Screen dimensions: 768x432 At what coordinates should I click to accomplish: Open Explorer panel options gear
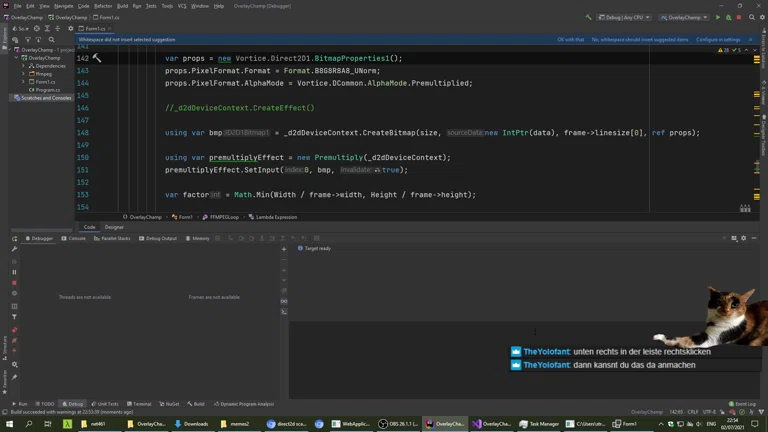pos(71,28)
